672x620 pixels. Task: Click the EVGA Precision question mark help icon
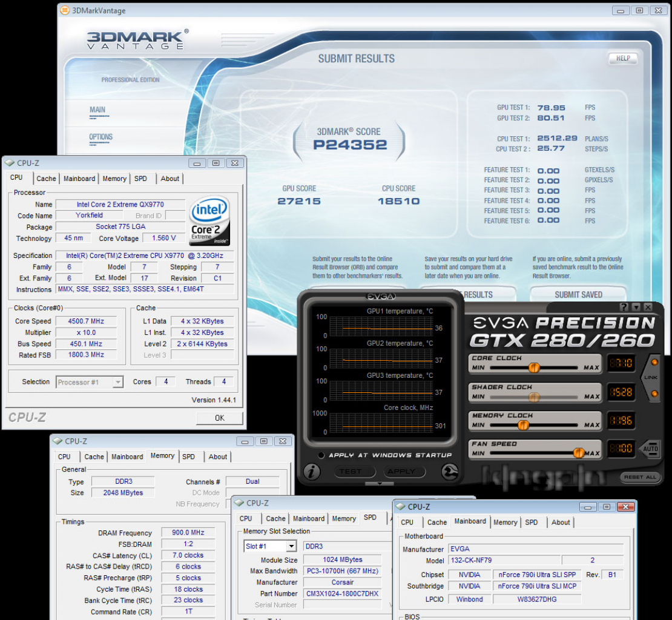[x=624, y=307]
